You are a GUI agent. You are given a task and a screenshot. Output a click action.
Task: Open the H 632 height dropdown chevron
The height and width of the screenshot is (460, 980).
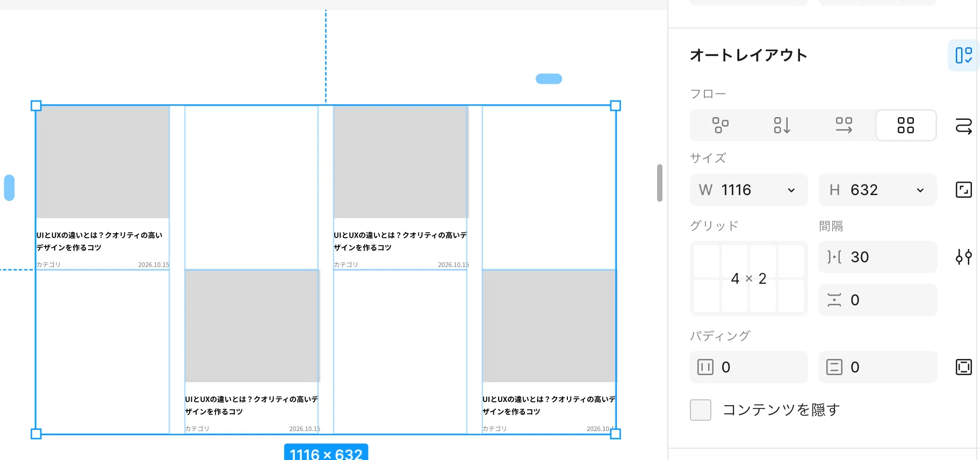click(x=920, y=190)
